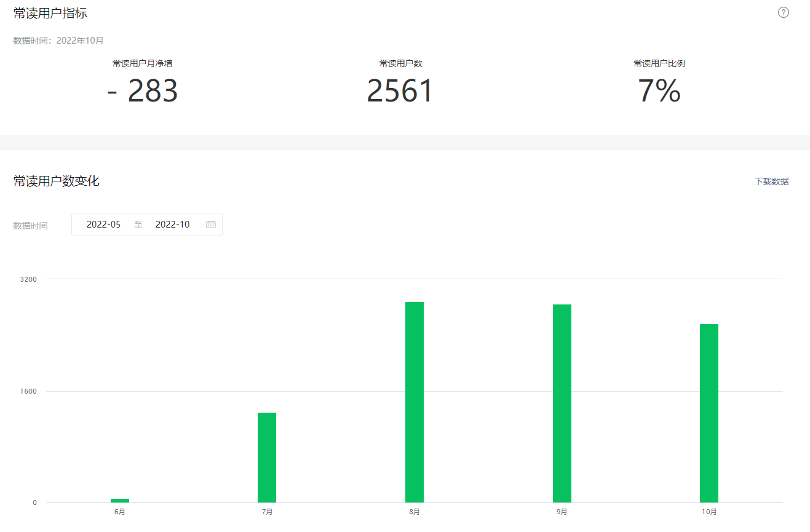Click the 1600 y-axis label
Screen dimensions: 810x532
tap(28, 391)
